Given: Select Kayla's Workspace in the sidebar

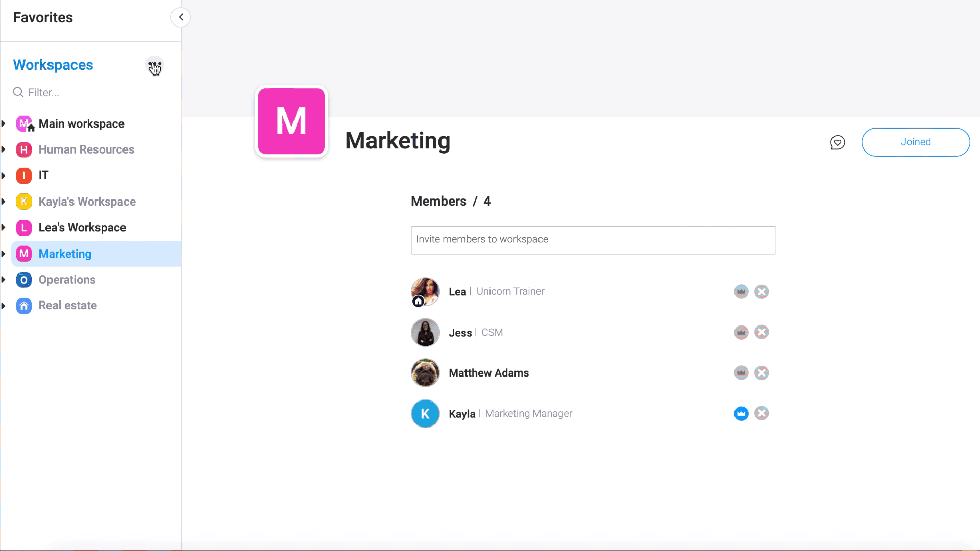Looking at the screenshot, I should coord(87,202).
